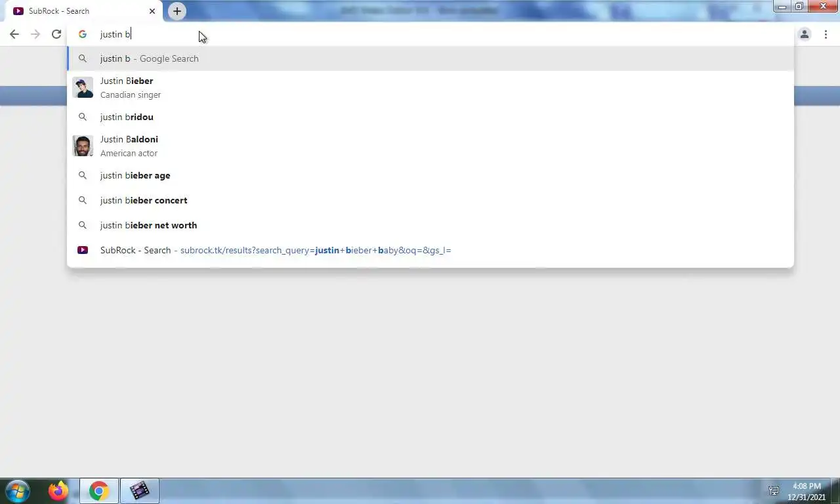
Task: Click magnifier icon beside 'justin bieber concert'
Action: [83, 200]
